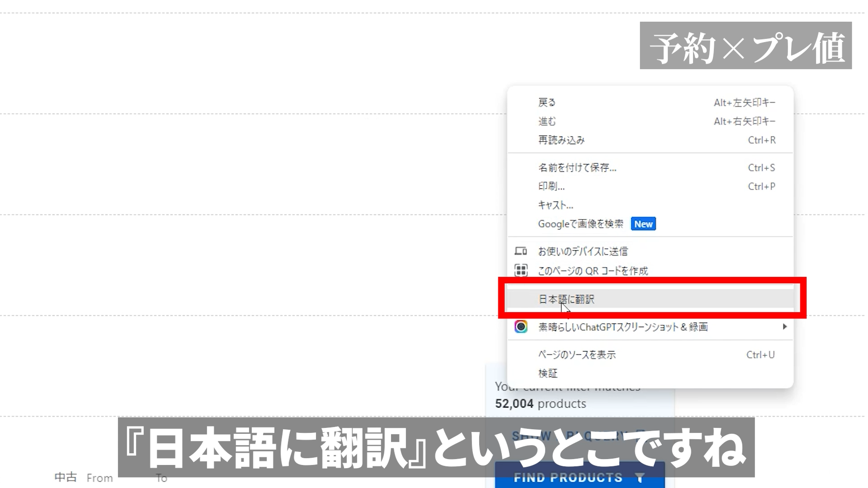Choose キャスト menu entry
868x488 pixels.
tap(555, 205)
